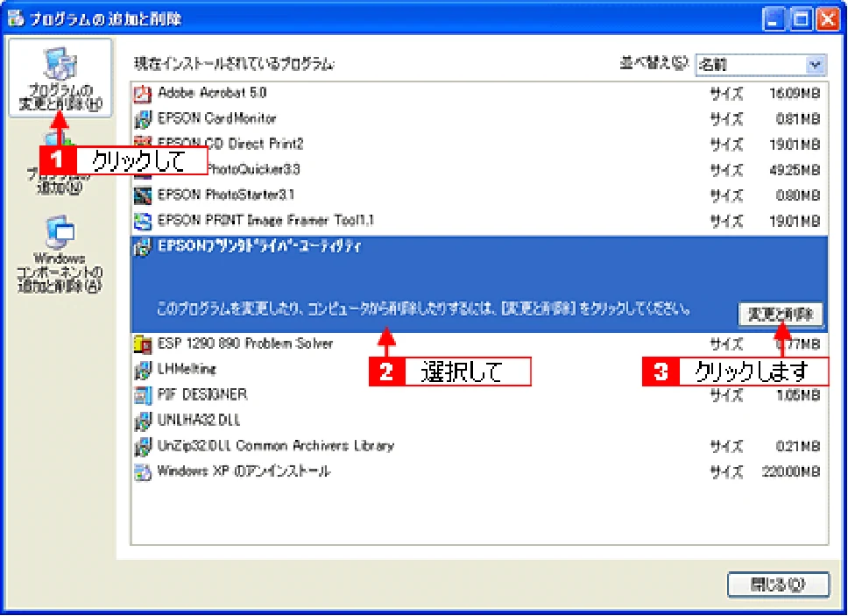This screenshot has width=848, height=616.
Task: Select UNLHA32.DLL in the program list
Action: 479,421
